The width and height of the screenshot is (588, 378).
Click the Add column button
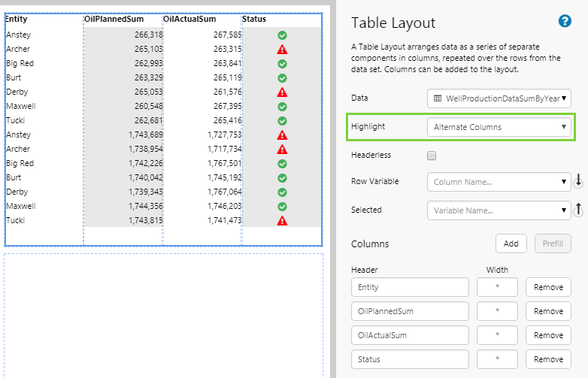click(511, 243)
